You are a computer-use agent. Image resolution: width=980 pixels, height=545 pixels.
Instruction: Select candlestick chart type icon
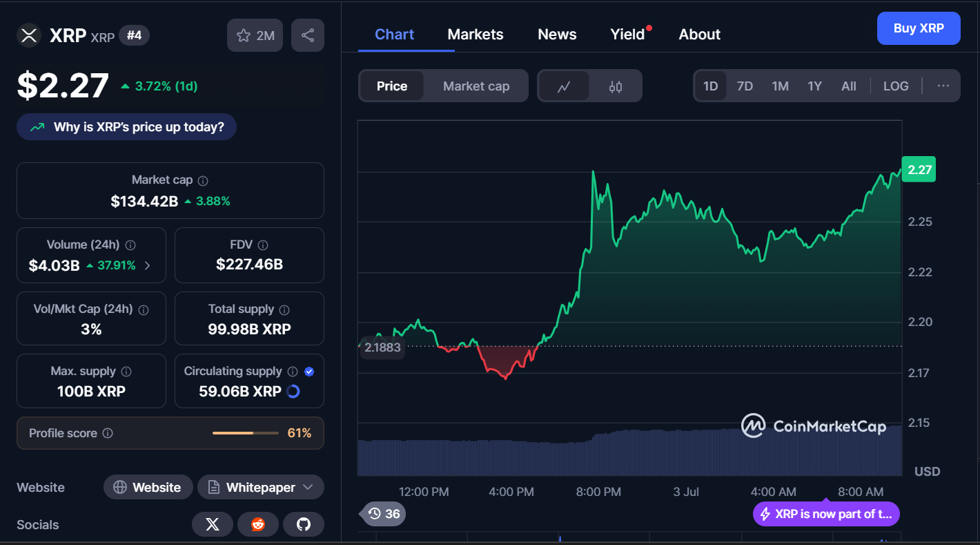point(616,86)
